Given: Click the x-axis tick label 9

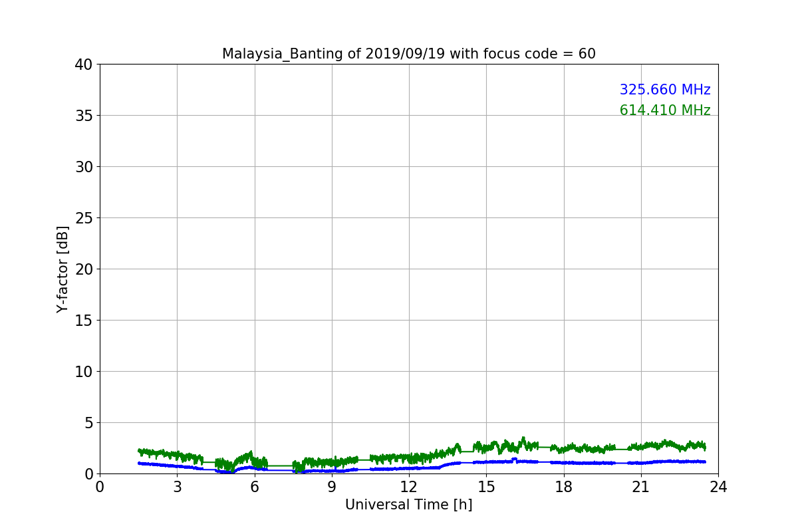Looking at the screenshot, I should [x=332, y=487].
